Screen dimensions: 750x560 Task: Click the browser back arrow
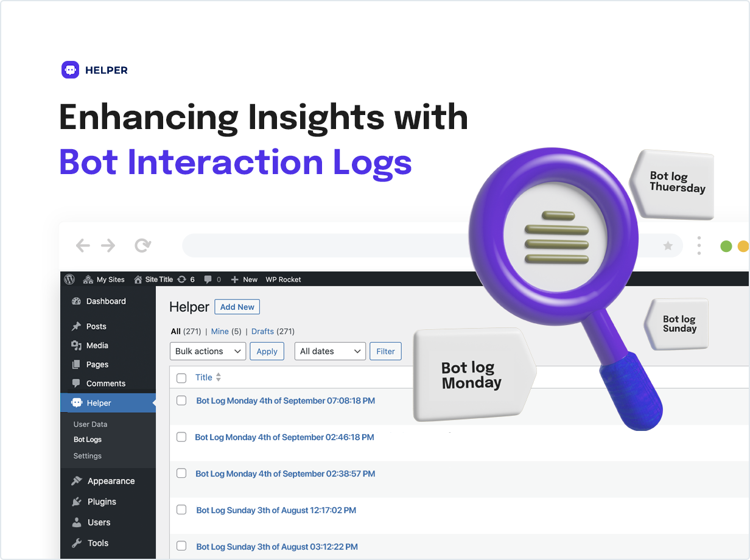point(83,246)
